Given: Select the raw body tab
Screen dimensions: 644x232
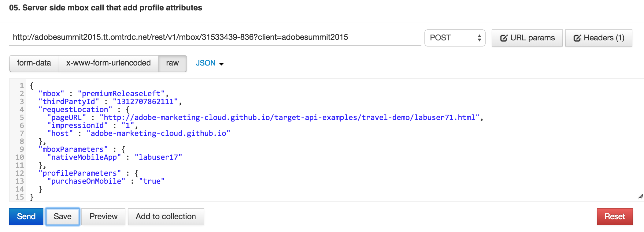Looking at the screenshot, I should (x=172, y=63).
